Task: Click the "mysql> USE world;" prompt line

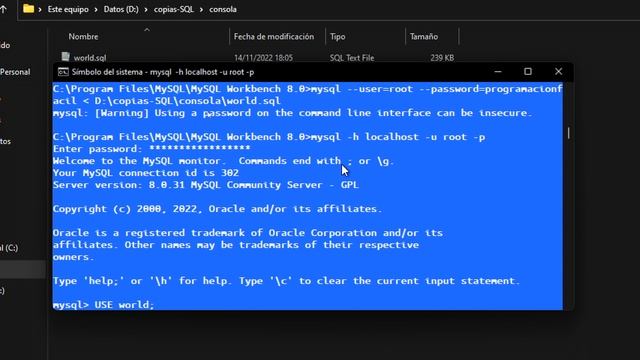Action: (104, 304)
